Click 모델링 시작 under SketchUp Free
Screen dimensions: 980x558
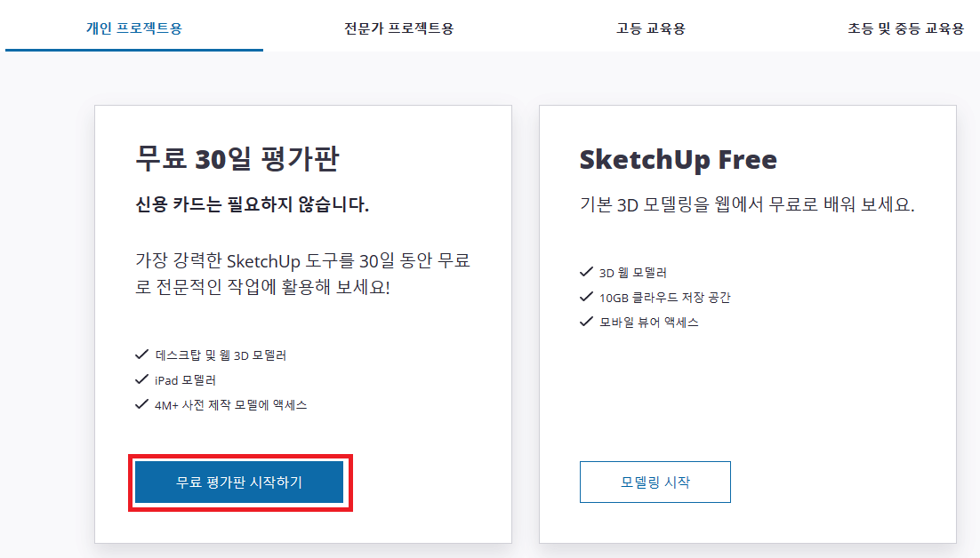click(x=655, y=482)
